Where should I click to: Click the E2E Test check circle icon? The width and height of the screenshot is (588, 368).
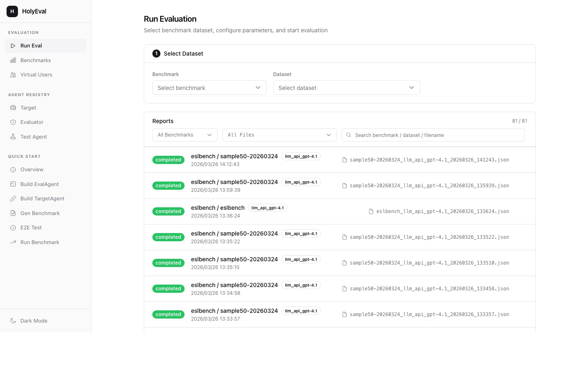13,228
